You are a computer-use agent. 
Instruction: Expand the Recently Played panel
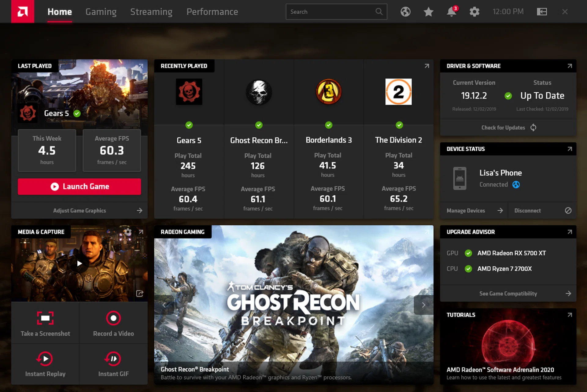(x=427, y=66)
